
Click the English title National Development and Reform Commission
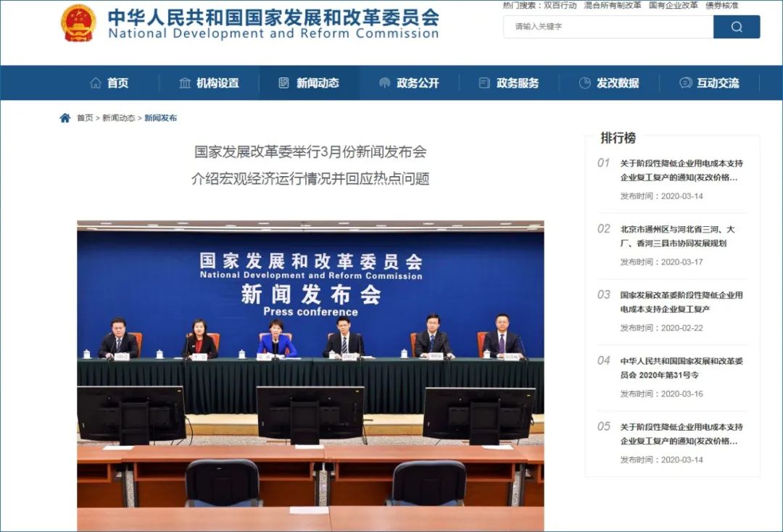click(273, 33)
